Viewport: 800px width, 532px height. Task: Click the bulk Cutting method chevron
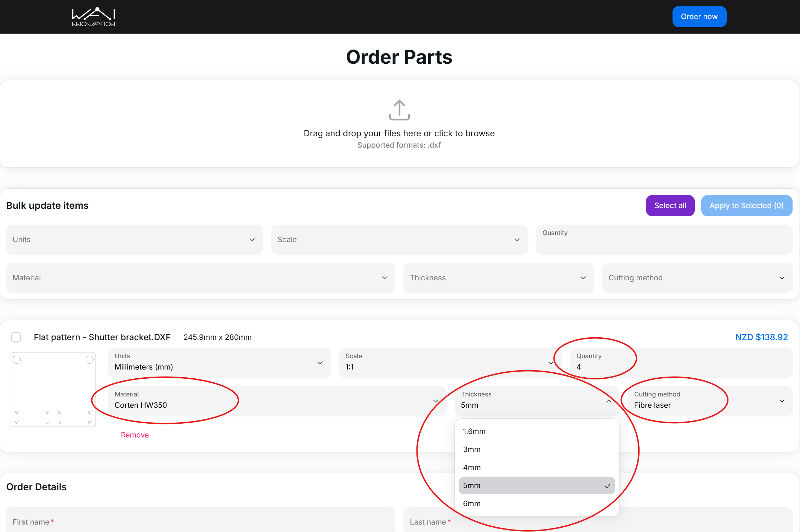click(782, 278)
